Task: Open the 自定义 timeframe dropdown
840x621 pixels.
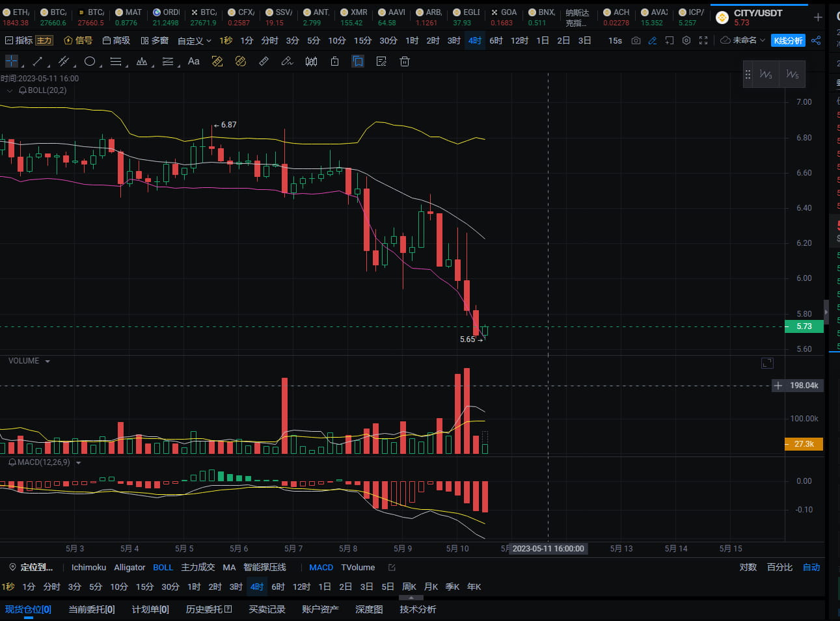Action: point(195,40)
